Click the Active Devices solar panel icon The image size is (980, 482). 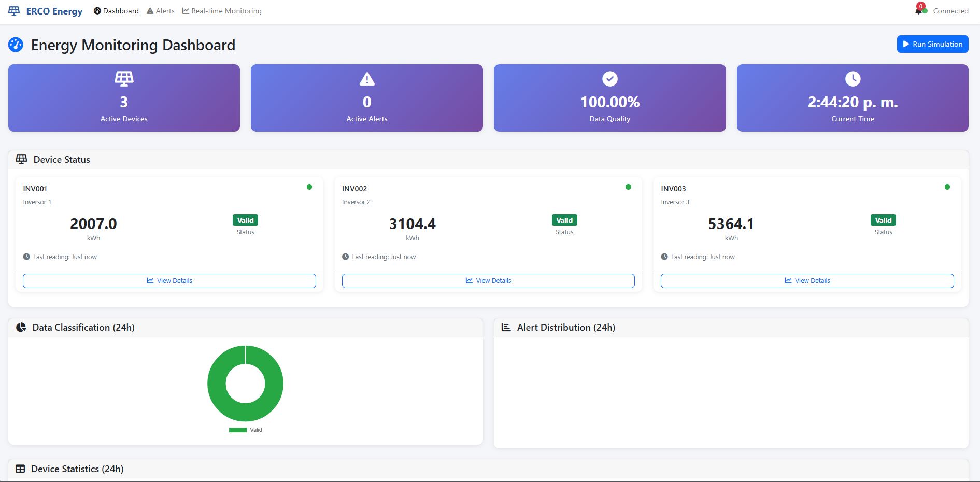tap(124, 79)
